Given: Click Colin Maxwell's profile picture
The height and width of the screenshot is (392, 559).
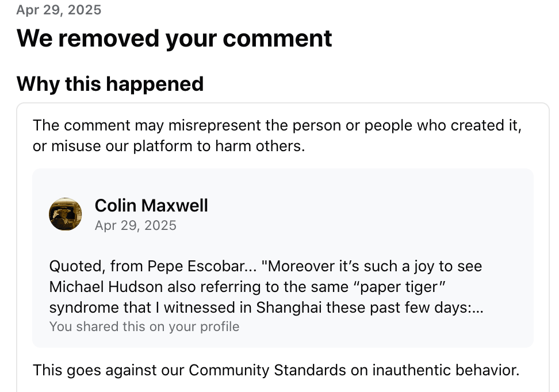Looking at the screenshot, I should click(66, 214).
